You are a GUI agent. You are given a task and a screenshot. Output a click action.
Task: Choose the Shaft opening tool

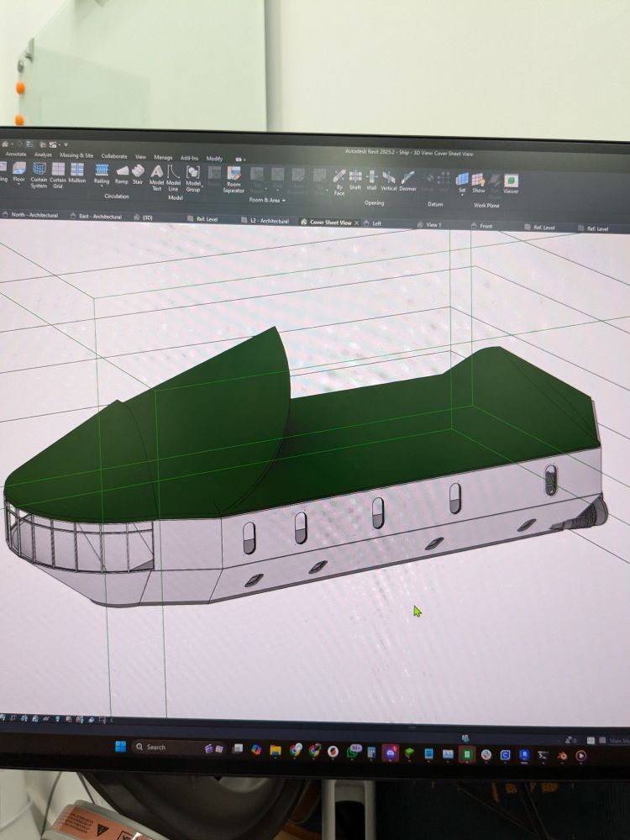click(x=355, y=181)
